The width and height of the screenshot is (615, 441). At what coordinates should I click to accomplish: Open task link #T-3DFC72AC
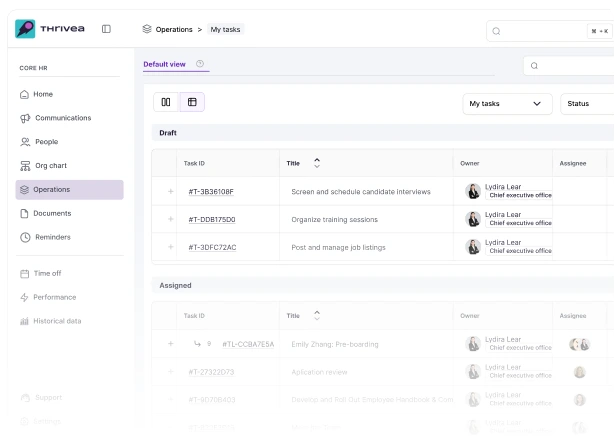coord(213,247)
